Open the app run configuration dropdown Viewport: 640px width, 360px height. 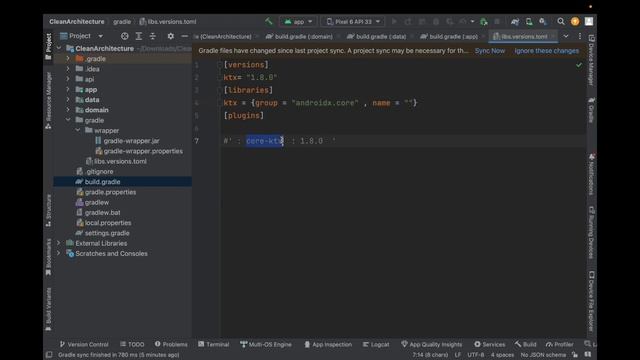coord(298,22)
